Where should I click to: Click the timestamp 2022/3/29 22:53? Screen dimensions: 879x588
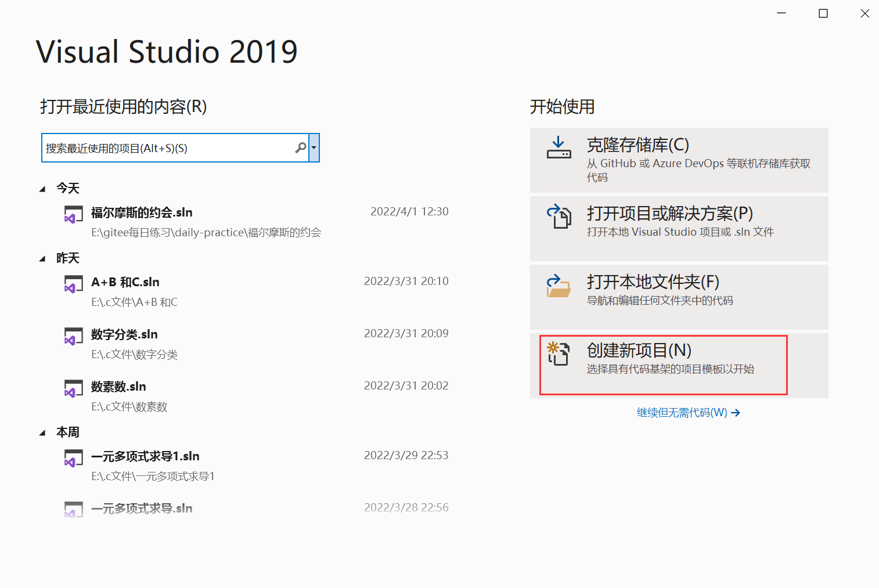(406, 456)
